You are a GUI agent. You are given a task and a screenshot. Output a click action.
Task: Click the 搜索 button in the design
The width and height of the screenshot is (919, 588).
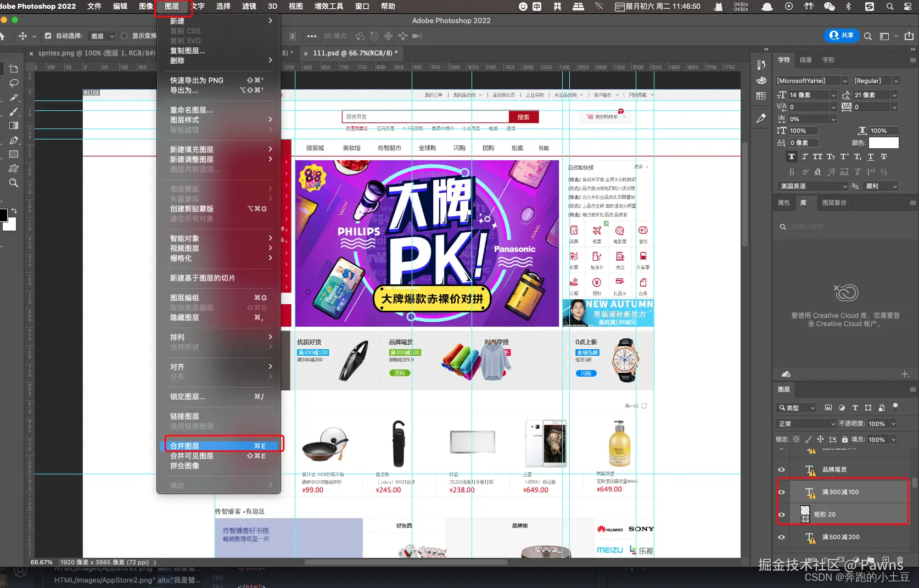(523, 116)
